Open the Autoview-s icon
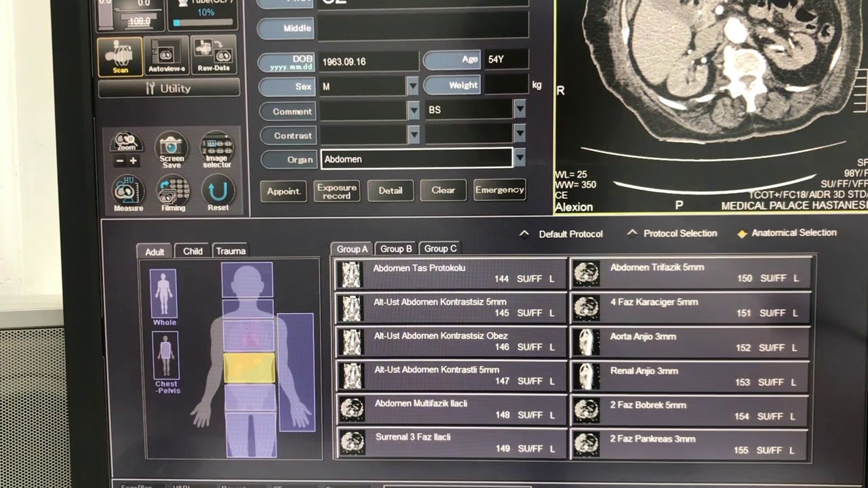 pos(167,56)
